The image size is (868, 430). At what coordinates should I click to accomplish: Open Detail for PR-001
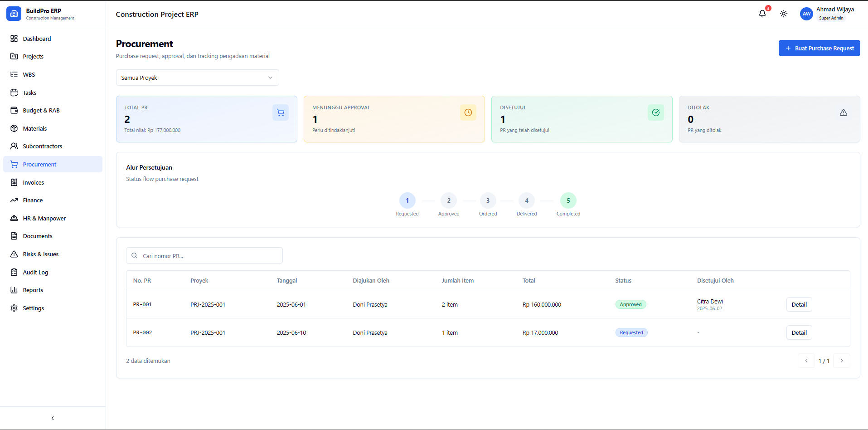799,304
